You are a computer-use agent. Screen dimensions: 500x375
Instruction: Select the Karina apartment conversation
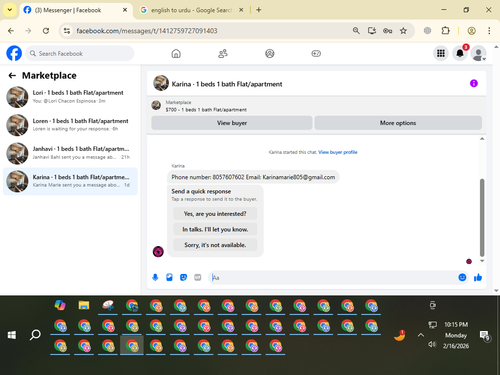(x=70, y=181)
